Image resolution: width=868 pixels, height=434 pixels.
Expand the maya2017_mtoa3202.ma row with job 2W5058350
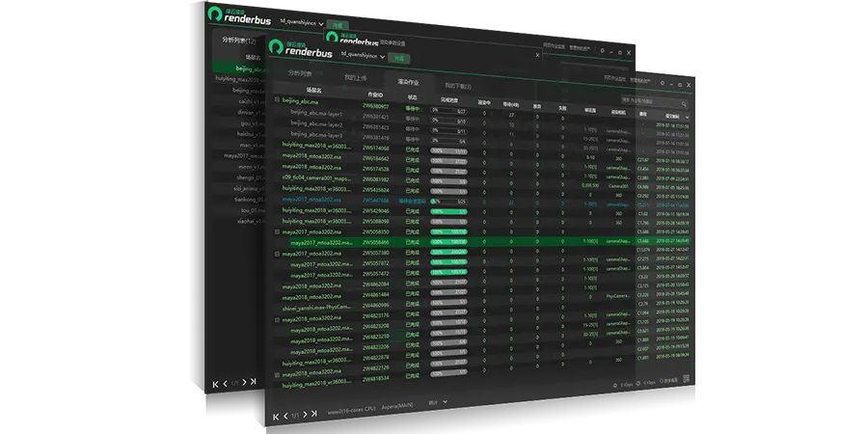(x=277, y=232)
